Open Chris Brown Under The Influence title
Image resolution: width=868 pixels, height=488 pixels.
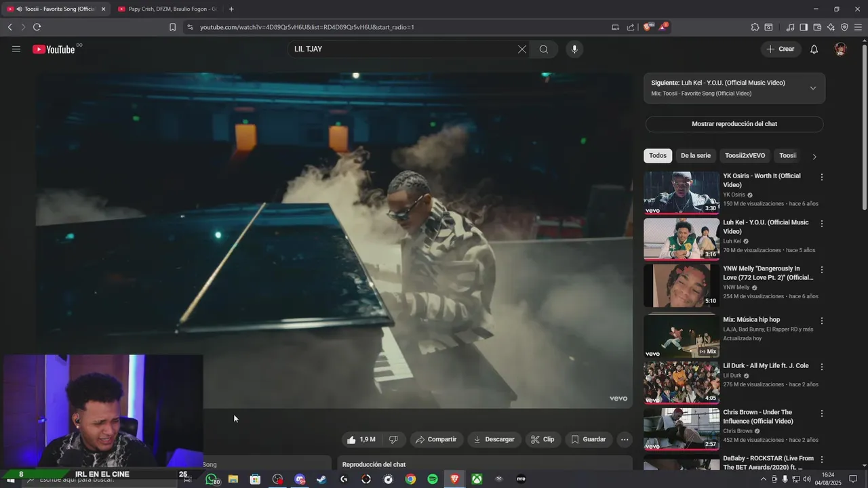click(757, 416)
